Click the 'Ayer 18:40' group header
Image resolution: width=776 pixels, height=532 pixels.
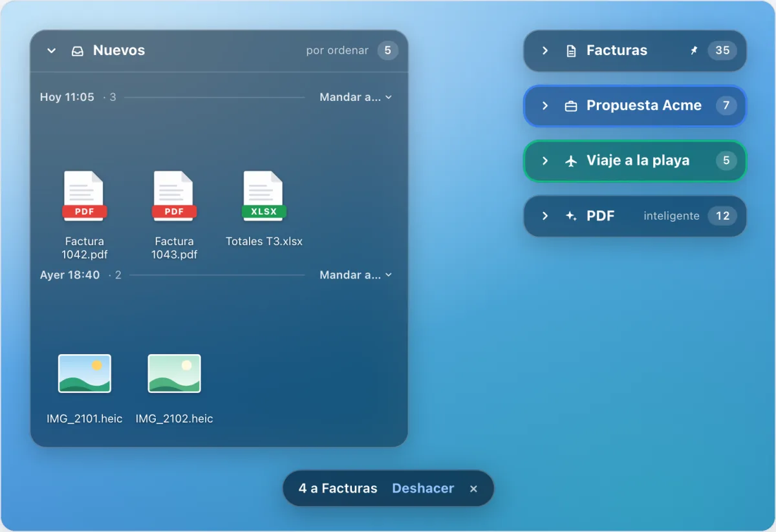tap(70, 275)
